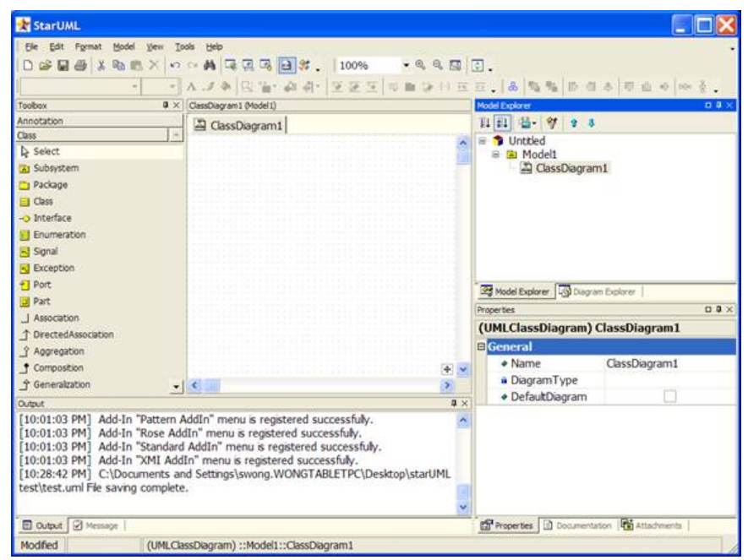Open a file with the Open icon
748x560 pixels.
click(46, 65)
